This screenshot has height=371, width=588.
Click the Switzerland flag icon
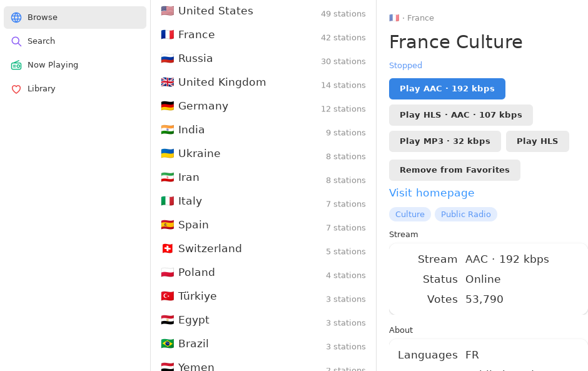167,248
